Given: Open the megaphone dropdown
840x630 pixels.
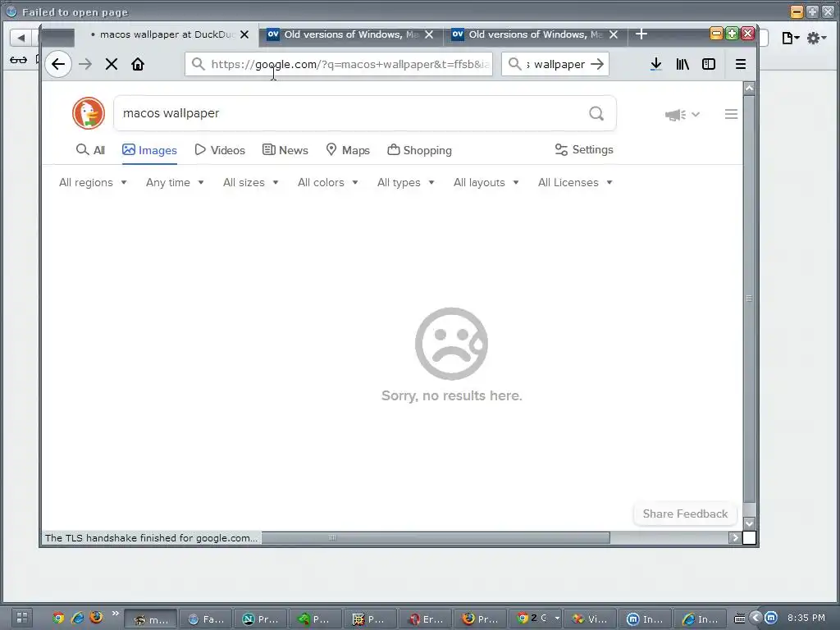Looking at the screenshot, I should [682, 115].
